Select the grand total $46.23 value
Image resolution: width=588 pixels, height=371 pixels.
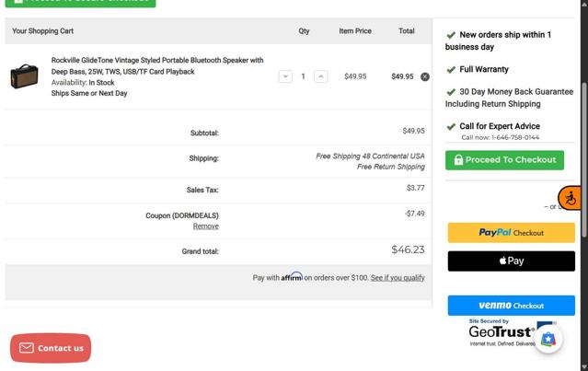coord(408,249)
